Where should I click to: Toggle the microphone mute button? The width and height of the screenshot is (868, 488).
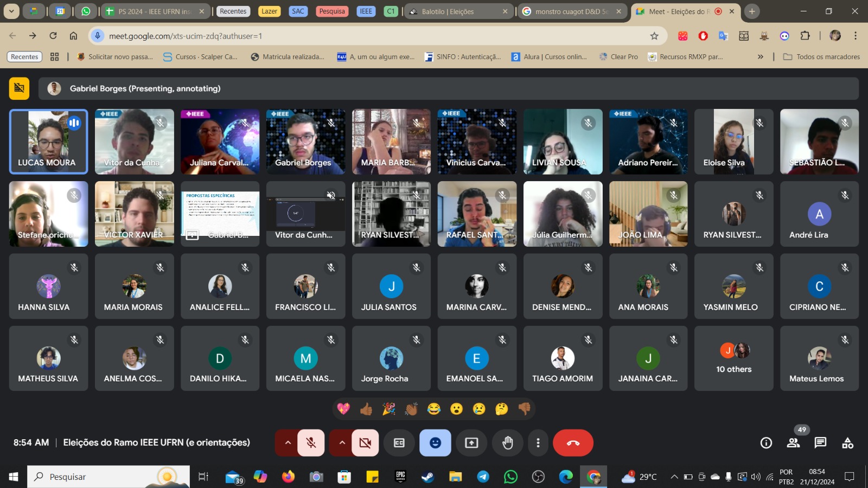click(x=311, y=443)
